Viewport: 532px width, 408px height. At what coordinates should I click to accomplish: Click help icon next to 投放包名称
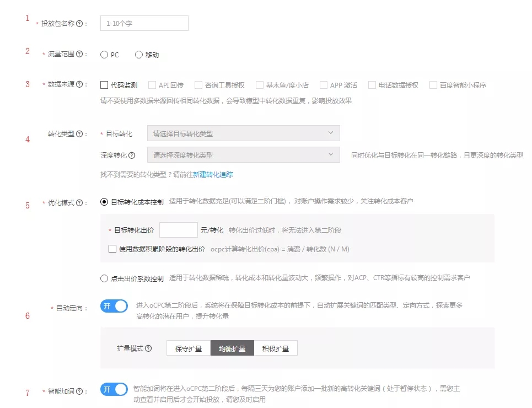click(79, 24)
